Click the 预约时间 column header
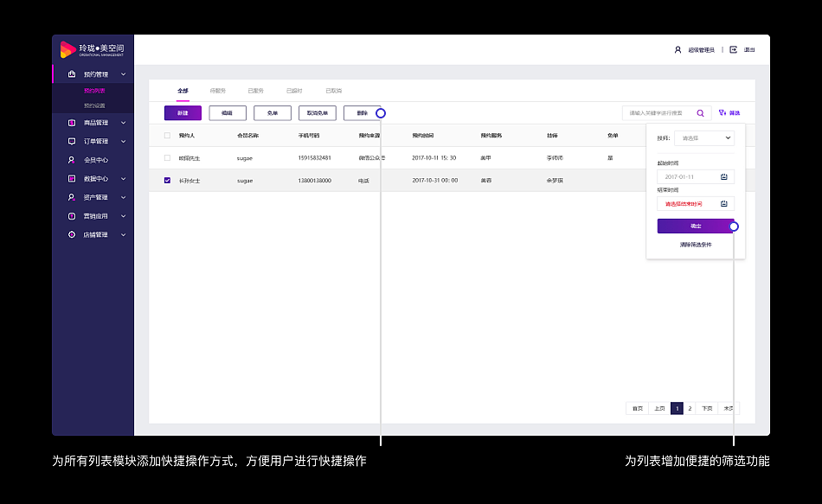Viewport: 822px width, 504px height. pyautogui.click(x=422, y=135)
